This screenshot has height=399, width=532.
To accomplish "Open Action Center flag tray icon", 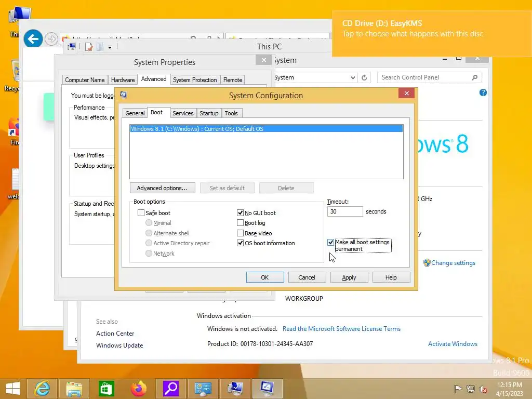I will pos(458,389).
